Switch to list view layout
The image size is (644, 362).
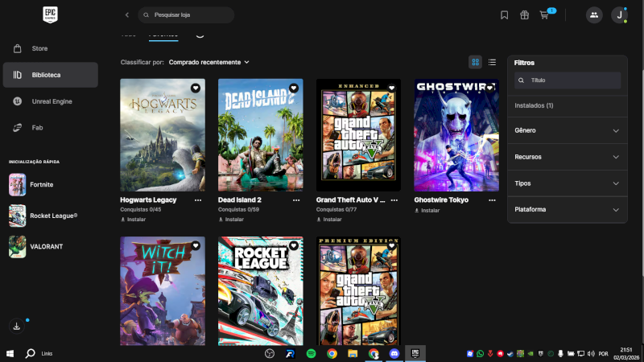click(492, 62)
